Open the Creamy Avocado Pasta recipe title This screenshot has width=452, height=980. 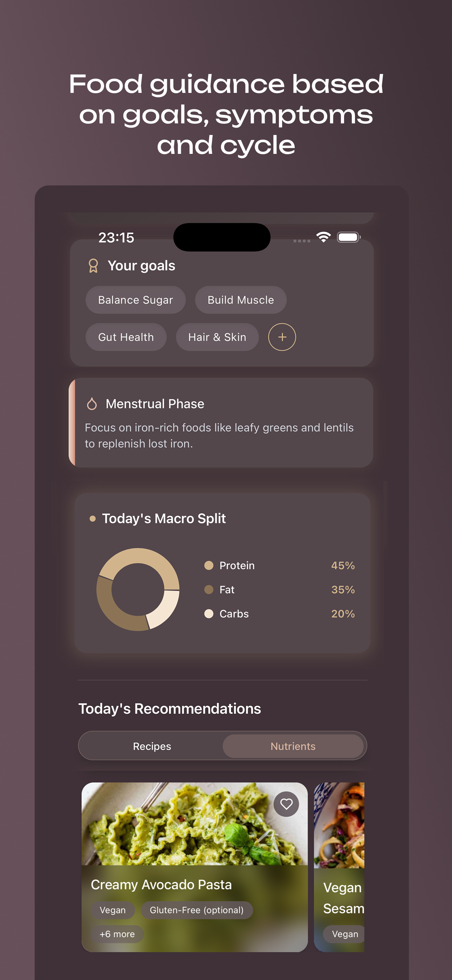161,885
